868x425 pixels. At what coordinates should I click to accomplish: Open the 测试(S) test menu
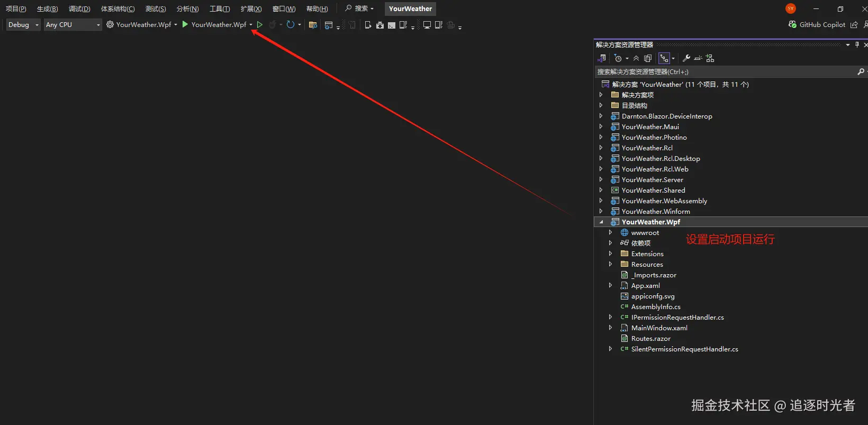156,8
